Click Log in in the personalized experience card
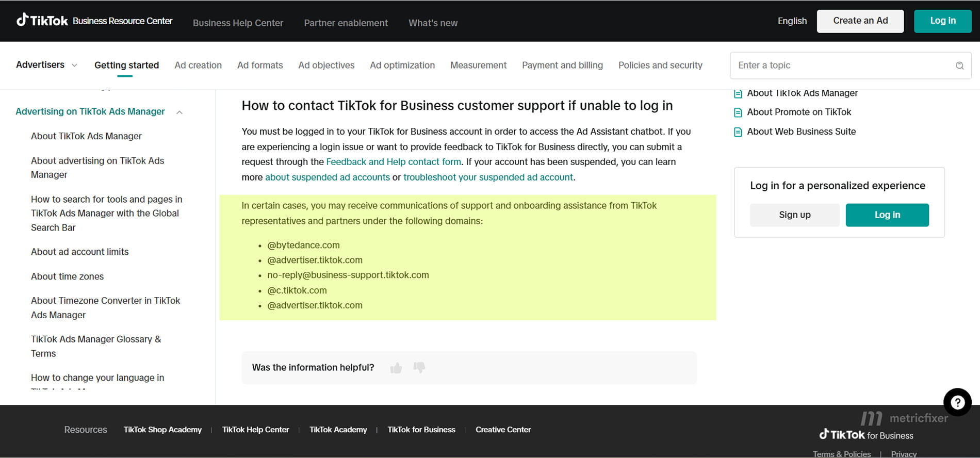Viewport: 980px width, 458px height. point(887,215)
